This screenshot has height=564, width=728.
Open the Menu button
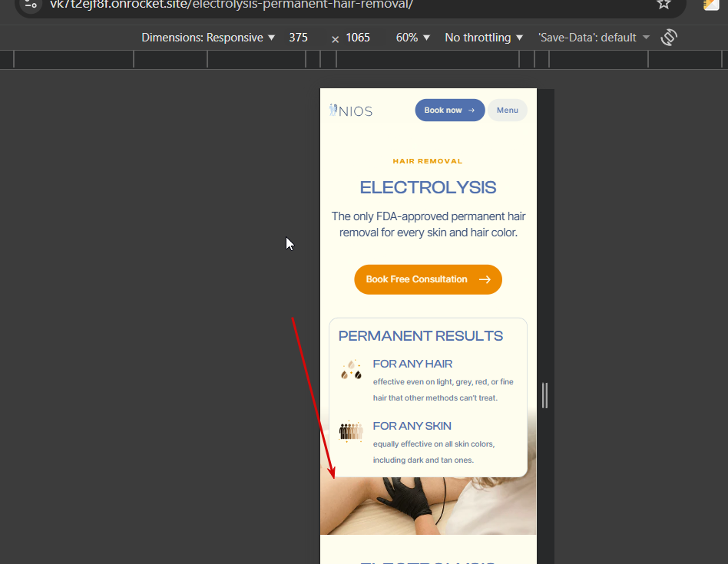[508, 110]
